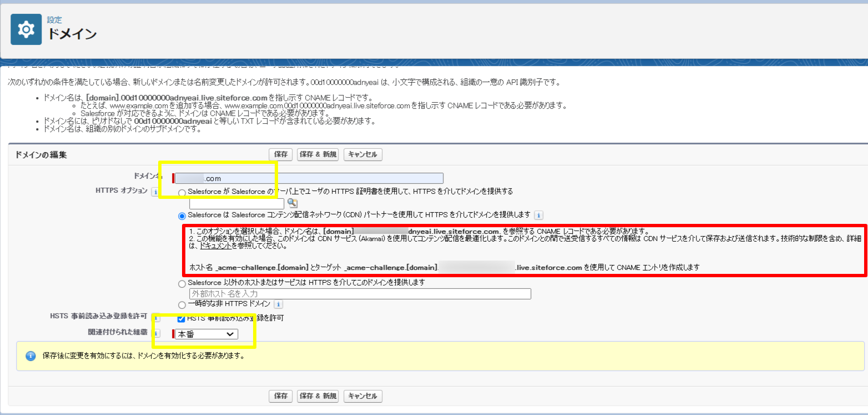Open the 関連付けられた組織 dropdown showing 本番

click(x=208, y=334)
